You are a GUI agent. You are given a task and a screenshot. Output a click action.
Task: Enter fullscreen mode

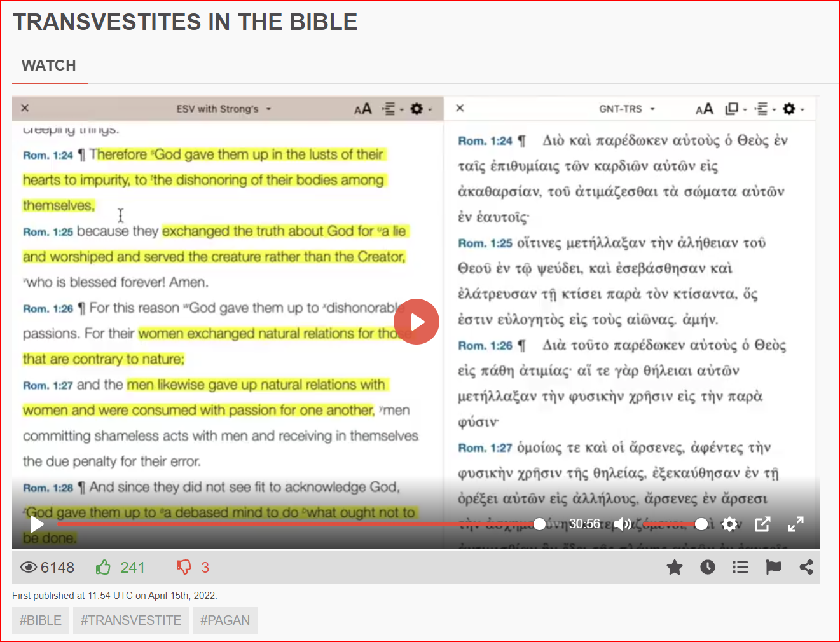795,524
